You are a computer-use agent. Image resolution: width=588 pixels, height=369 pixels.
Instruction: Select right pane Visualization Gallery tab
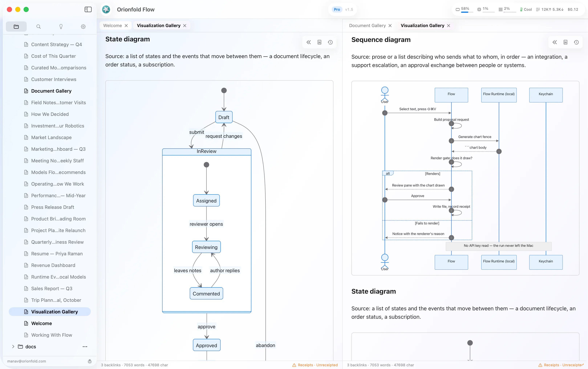point(422,26)
